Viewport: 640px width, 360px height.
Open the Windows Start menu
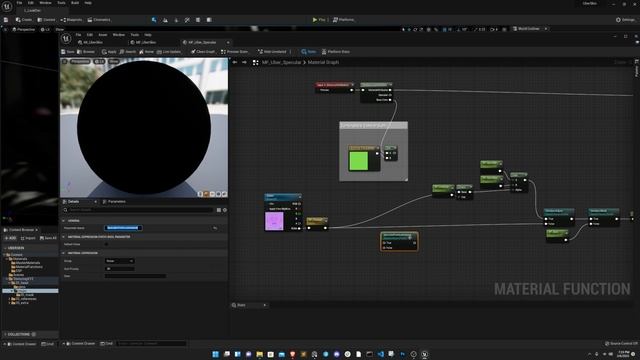[216, 354]
